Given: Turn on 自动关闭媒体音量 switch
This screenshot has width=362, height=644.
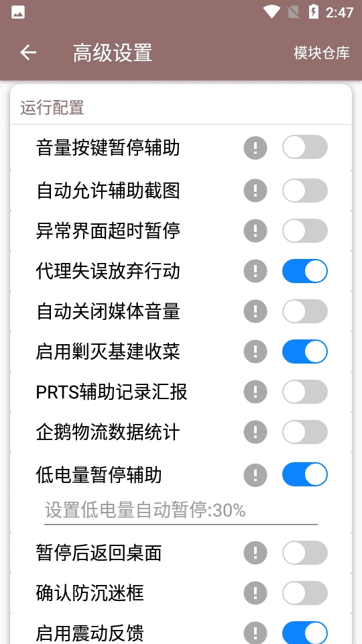Looking at the screenshot, I should pos(305,311).
